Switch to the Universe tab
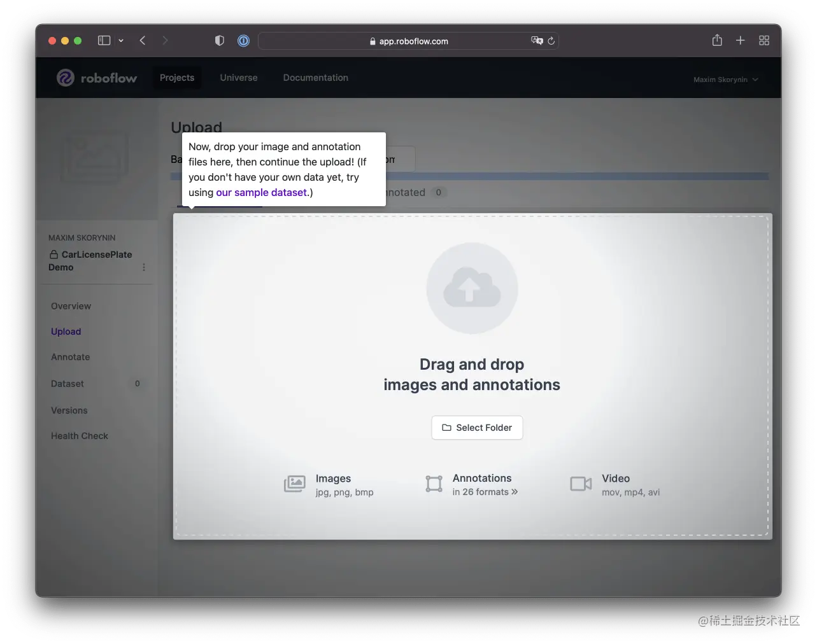 click(x=239, y=77)
